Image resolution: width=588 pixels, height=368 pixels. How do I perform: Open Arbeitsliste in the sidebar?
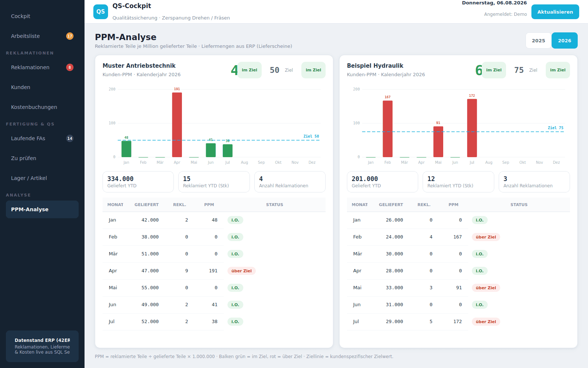click(42, 36)
